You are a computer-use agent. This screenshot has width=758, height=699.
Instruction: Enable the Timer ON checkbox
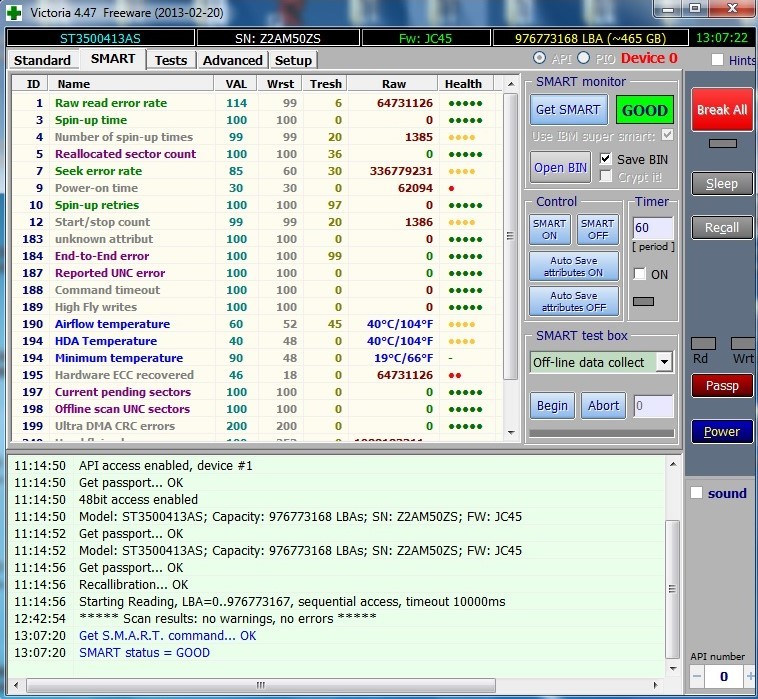tap(640, 274)
